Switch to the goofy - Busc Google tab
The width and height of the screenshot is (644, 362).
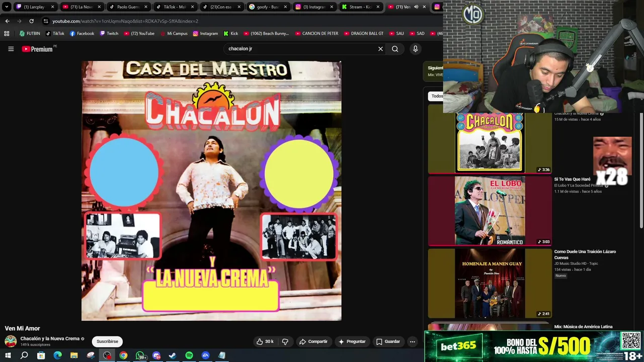click(268, 7)
